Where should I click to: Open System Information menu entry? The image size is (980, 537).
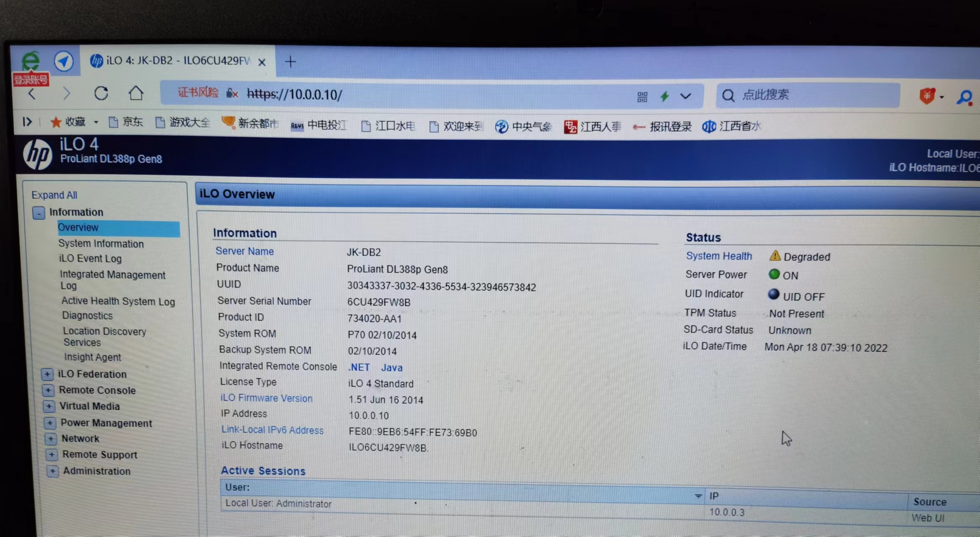click(x=101, y=244)
